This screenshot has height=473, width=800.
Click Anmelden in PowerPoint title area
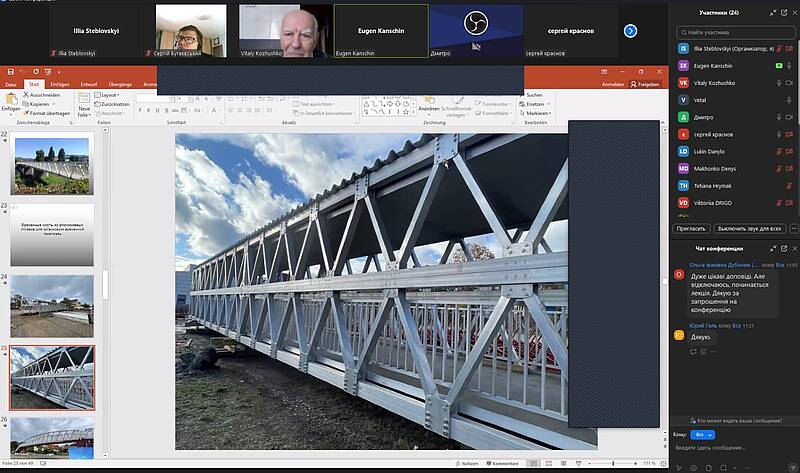(x=613, y=84)
